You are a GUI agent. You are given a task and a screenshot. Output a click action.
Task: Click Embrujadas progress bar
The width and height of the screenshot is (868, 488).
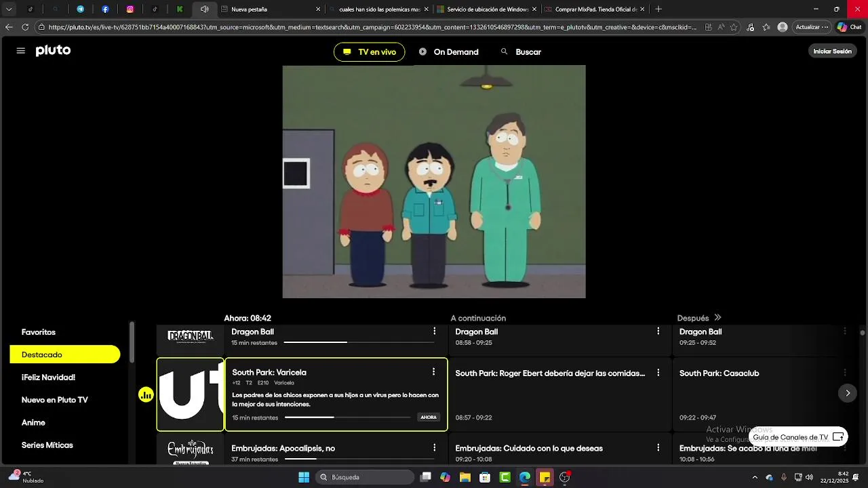pyautogui.click(x=360, y=460)
